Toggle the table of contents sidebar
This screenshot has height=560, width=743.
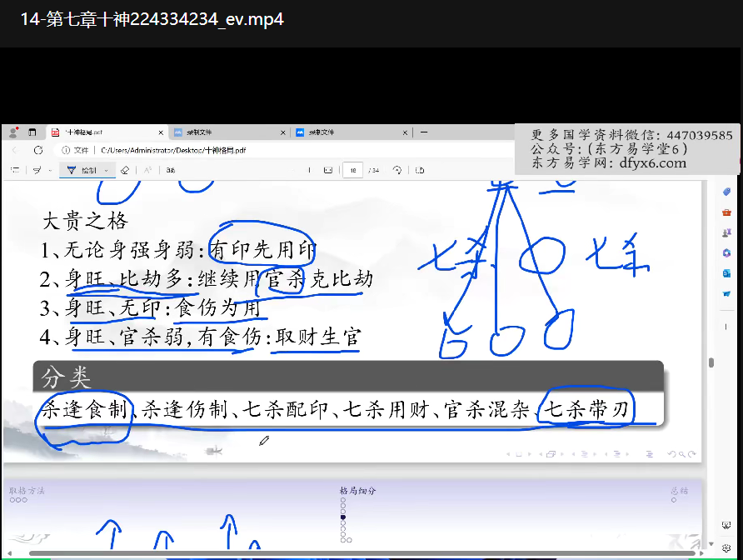(x=15, y=170)
